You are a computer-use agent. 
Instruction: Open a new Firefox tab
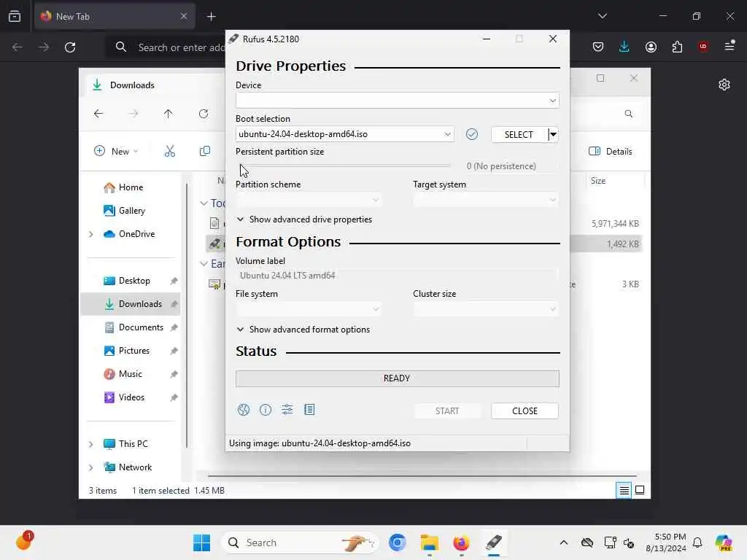coord(211,17)
